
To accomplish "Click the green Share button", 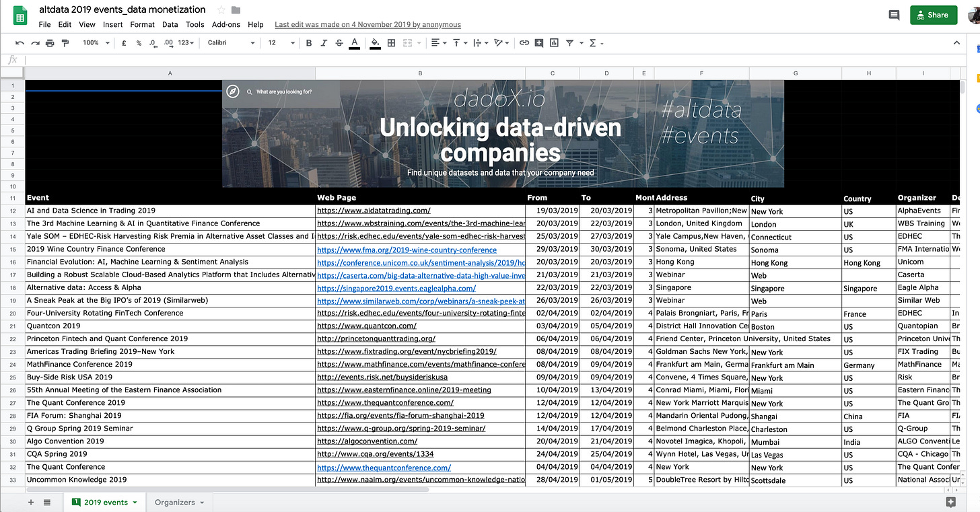I will click(933, 15).
